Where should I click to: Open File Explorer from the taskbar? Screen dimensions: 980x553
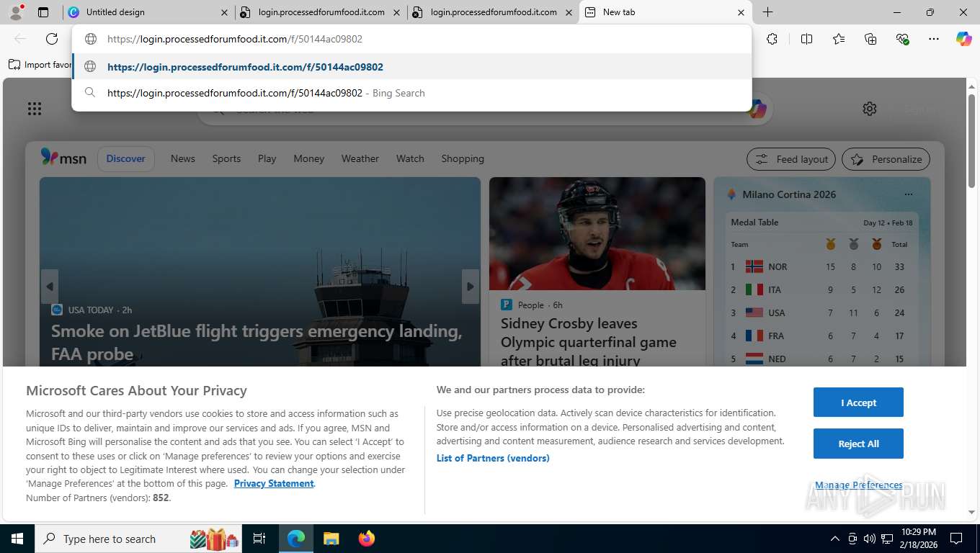[x=331, y=539]
